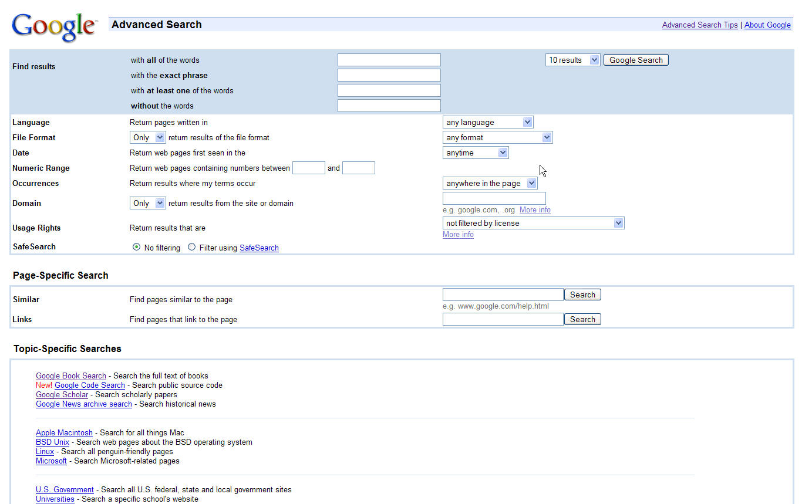
Task: Focus the 'without the words' field
Action: pos(389,106)
